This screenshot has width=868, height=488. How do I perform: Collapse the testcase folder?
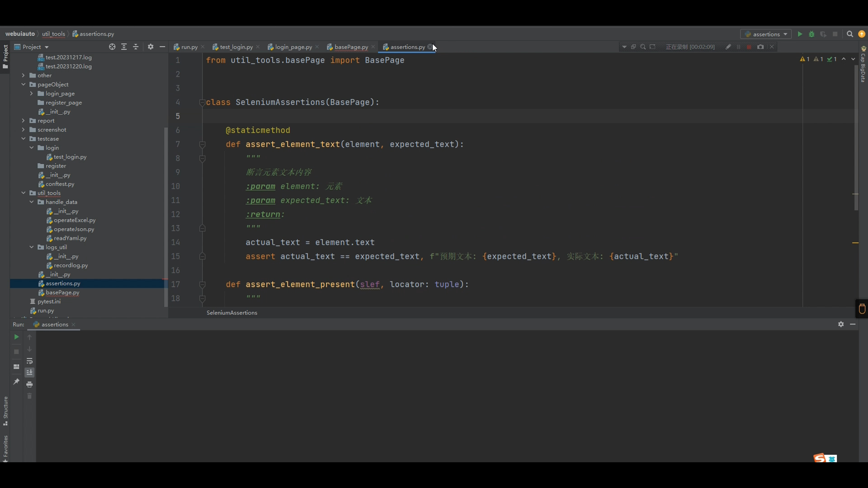pyautogui.click(x=23, y=139)
